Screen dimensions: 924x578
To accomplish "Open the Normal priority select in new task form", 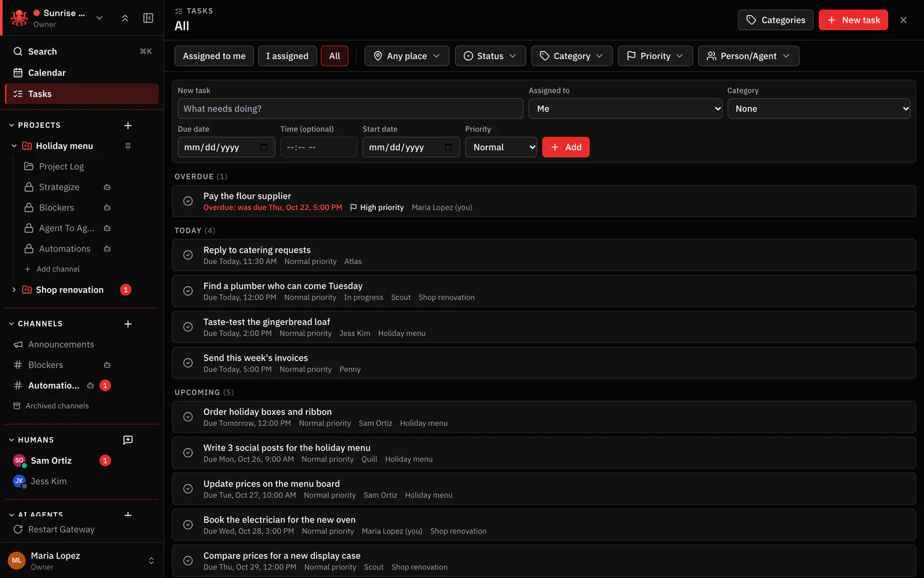I will (501, 147).
